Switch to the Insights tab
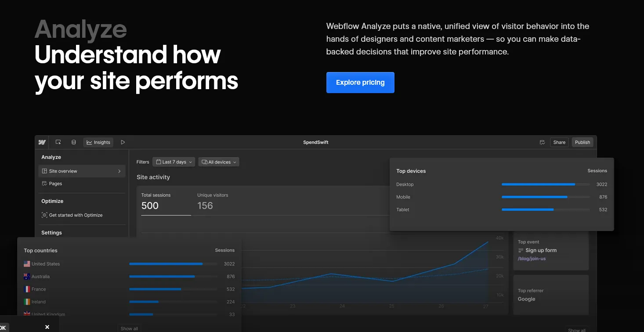The image size is (644, 332). 98,142
